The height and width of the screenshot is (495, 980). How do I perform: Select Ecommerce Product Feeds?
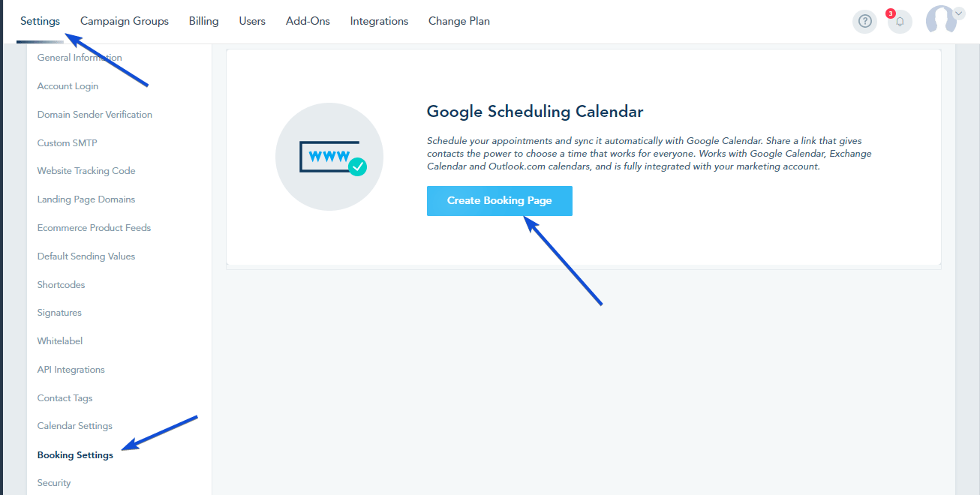94,228
